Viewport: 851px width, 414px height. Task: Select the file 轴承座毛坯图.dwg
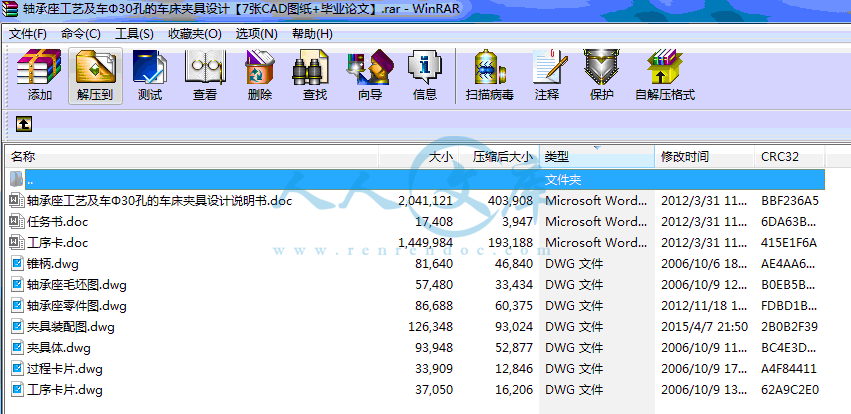click(77, 285)
